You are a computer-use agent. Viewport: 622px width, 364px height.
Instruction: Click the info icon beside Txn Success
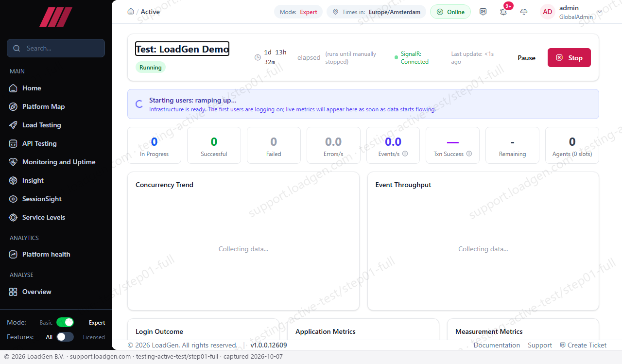(x=469, y=154)
